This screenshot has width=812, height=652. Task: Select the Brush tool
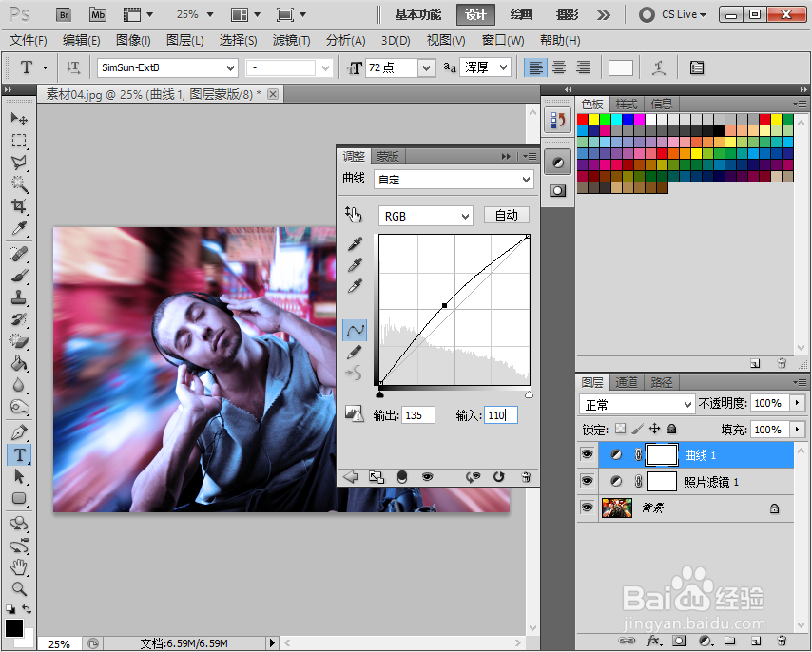point(19,276)
